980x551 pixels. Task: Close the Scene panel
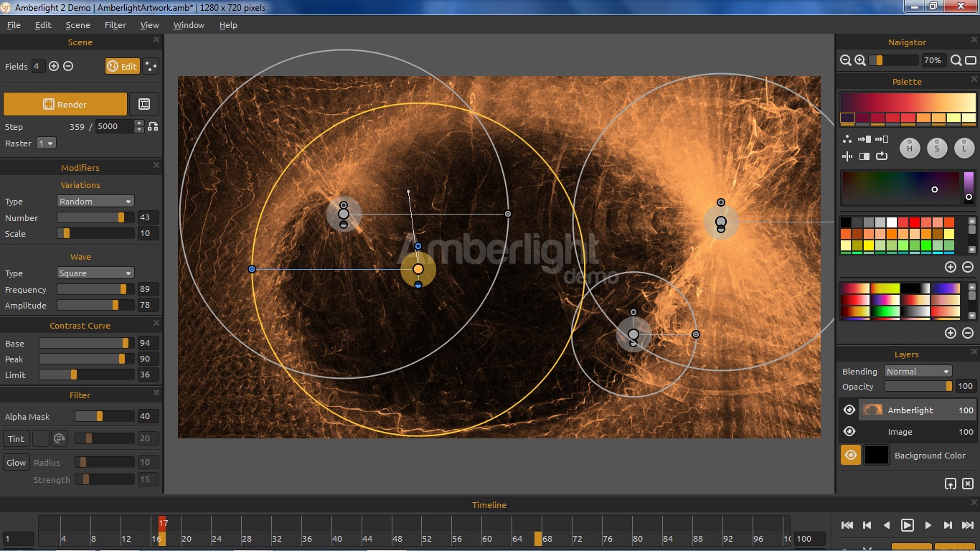[x=156, y=40]
